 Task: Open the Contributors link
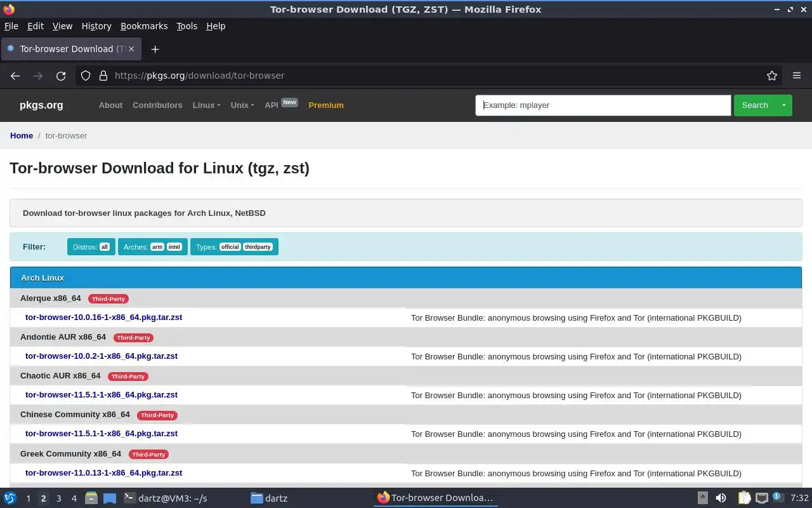pos(157,105)
